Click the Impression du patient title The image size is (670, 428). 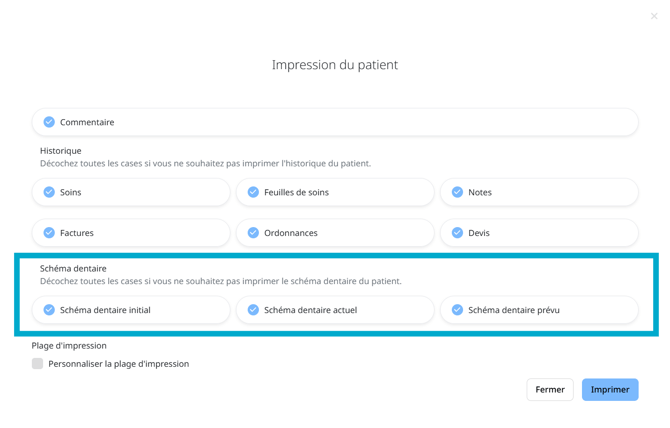tap(335, 65)
